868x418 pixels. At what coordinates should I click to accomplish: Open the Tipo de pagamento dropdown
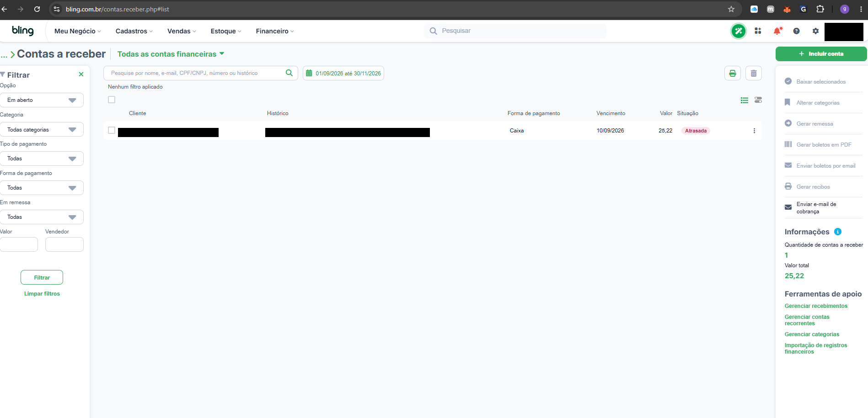(x=42, y=159)
